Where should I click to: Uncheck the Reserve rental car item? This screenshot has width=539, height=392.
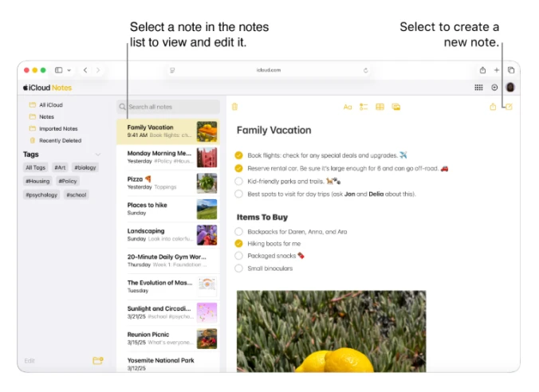coord(238,168)
